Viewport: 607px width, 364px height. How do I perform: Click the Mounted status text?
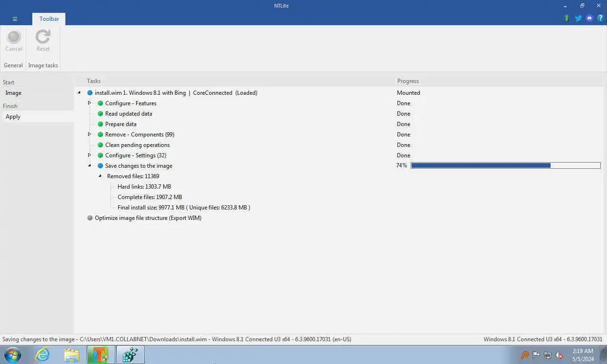pyautogui.click(x=408, y=93)
